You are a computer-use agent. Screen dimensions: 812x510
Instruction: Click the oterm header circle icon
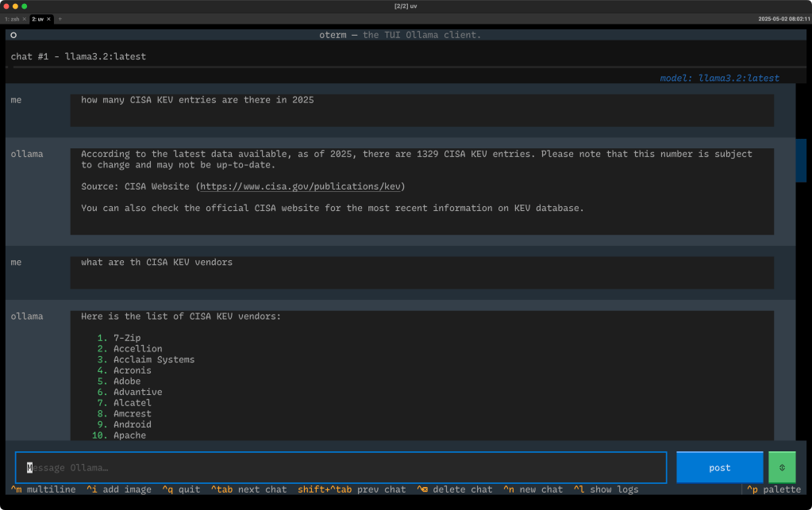13,35
